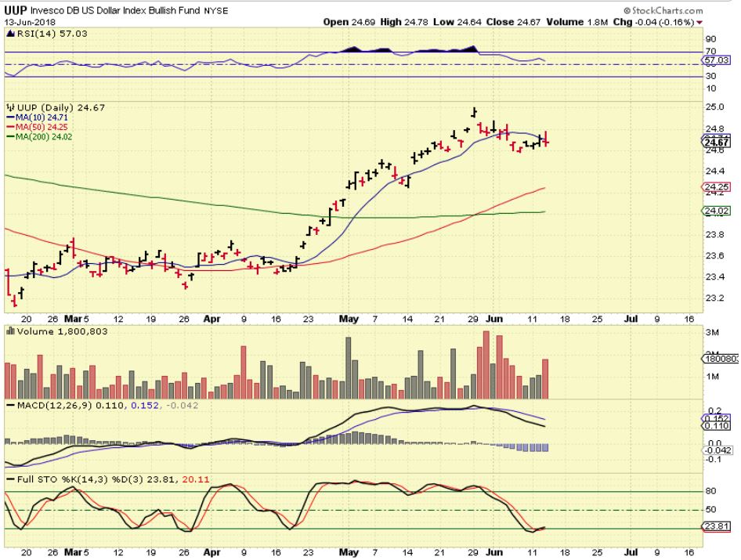Click the Close 24.67 header value
The height and width of the screenshot is (560, 741).
514,22
